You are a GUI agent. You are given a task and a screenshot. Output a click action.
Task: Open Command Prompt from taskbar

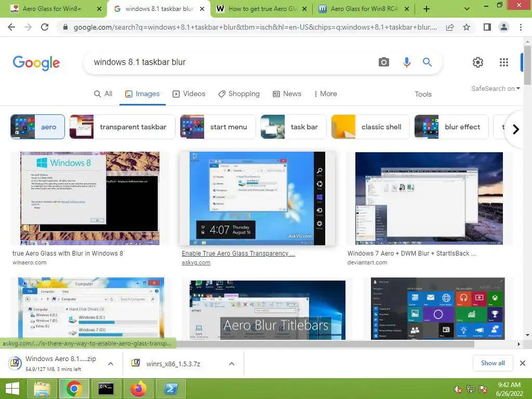click(x=106, y=389)
